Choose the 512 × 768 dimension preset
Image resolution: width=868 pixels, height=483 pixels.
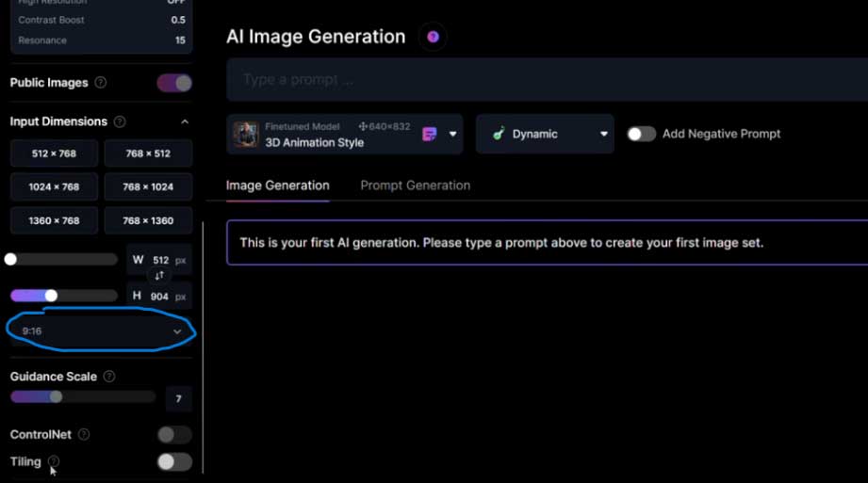pos(54,153)
